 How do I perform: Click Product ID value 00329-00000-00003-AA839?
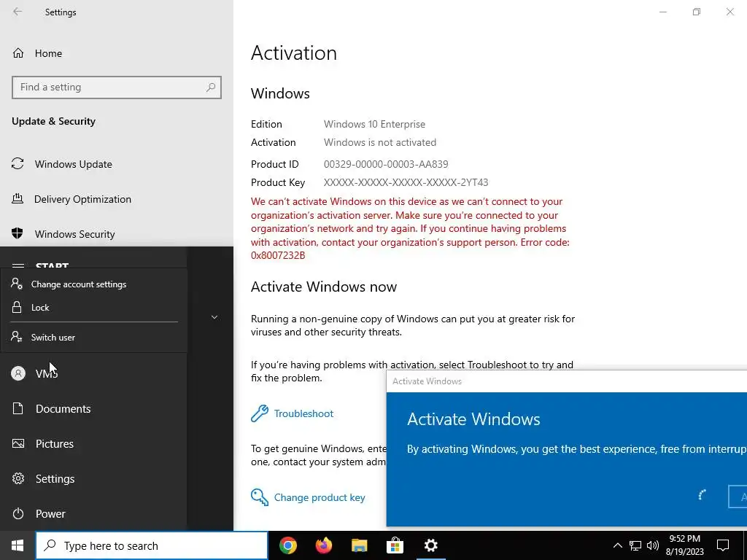point(386,164)
